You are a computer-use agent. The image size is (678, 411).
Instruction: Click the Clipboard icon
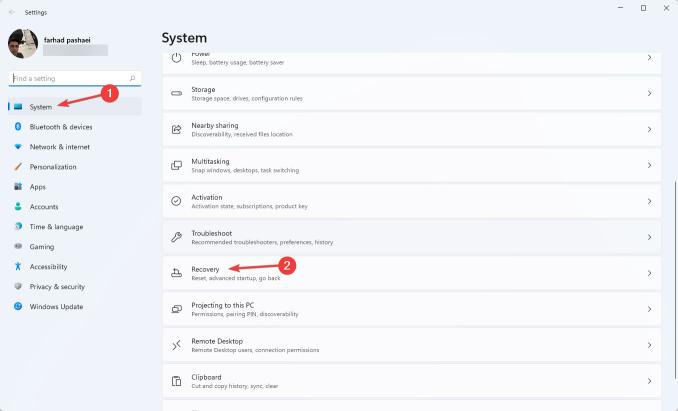point(176,381)
